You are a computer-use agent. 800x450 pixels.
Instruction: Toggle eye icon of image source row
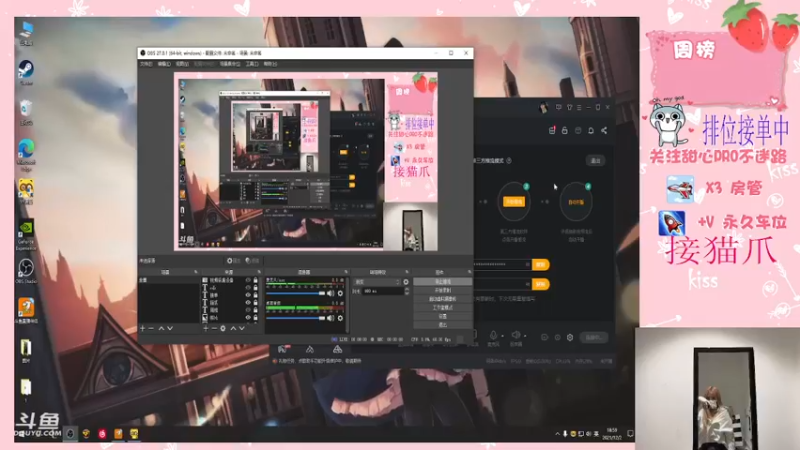[248, 317]
